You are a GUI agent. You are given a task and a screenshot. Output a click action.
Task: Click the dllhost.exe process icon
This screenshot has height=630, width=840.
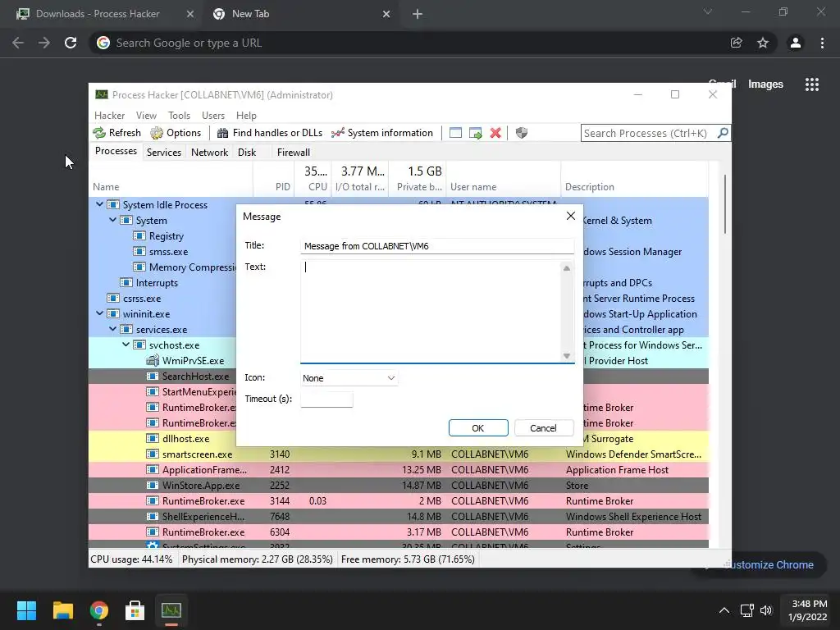(153, 438)
